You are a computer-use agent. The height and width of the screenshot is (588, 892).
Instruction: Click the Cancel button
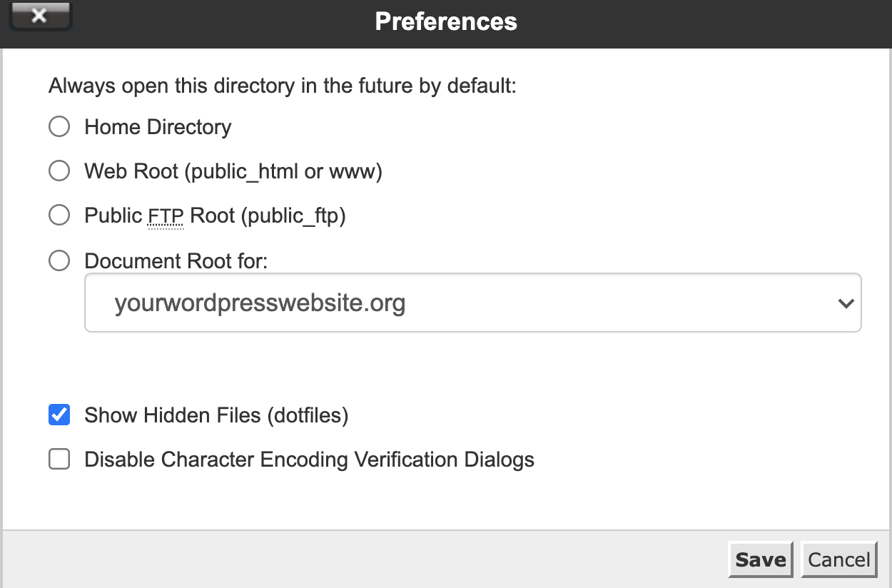click(x=839, y=559)
